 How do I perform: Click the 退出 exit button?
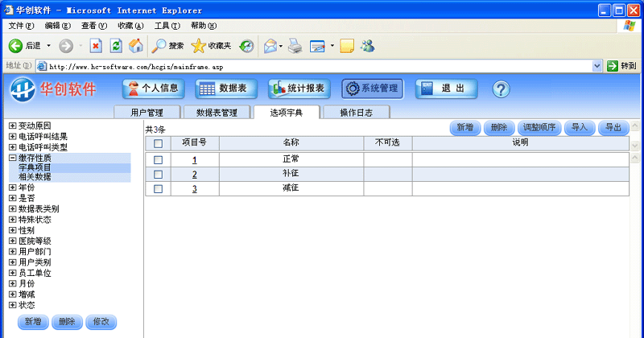447,89
